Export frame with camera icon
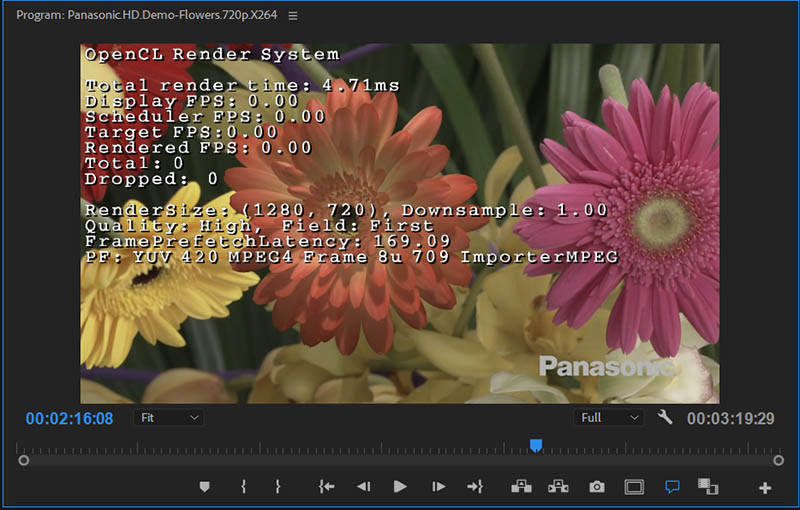 click(596, 488)
